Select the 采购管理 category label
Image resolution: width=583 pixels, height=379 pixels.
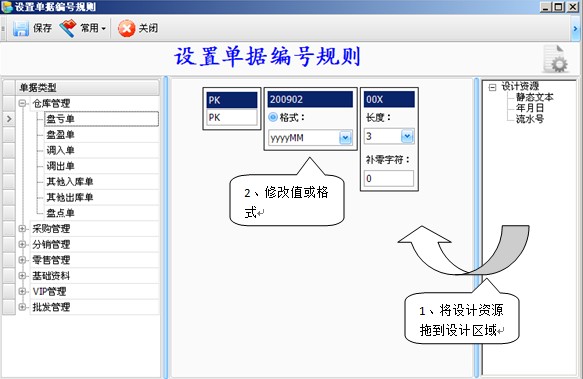tap(51, 229)
